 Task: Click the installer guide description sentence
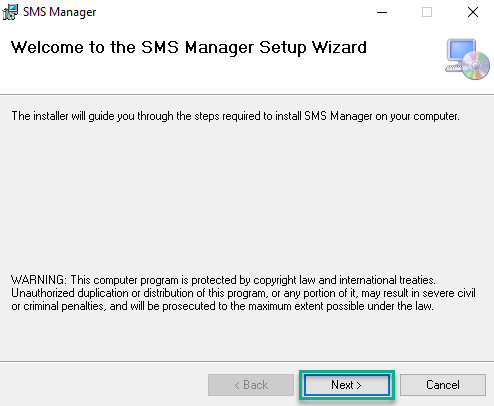point(235,116)
